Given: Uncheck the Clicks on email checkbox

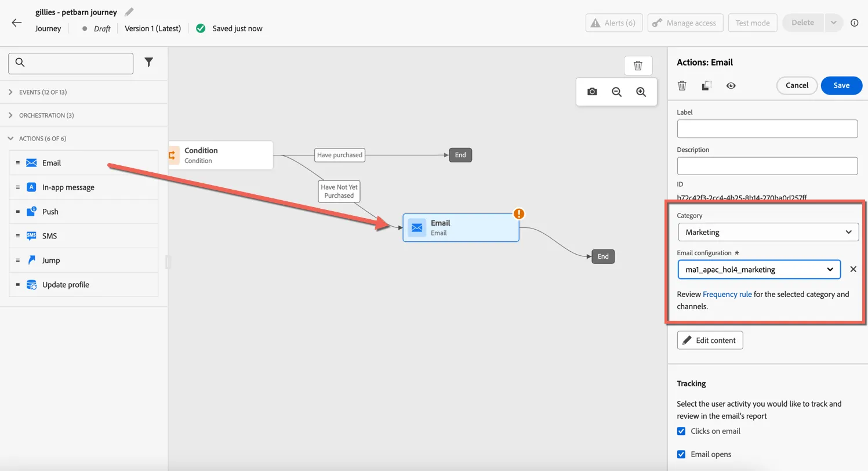Looking at the screenshot, I should pos(681,431).
